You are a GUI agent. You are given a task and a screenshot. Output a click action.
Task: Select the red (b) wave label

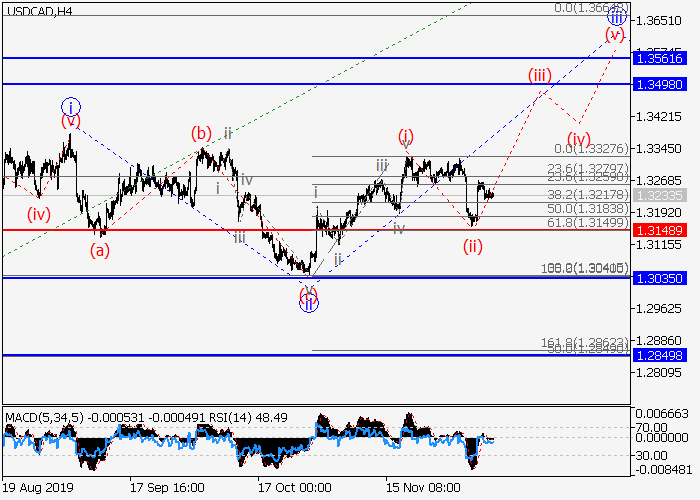click(202, 133)
